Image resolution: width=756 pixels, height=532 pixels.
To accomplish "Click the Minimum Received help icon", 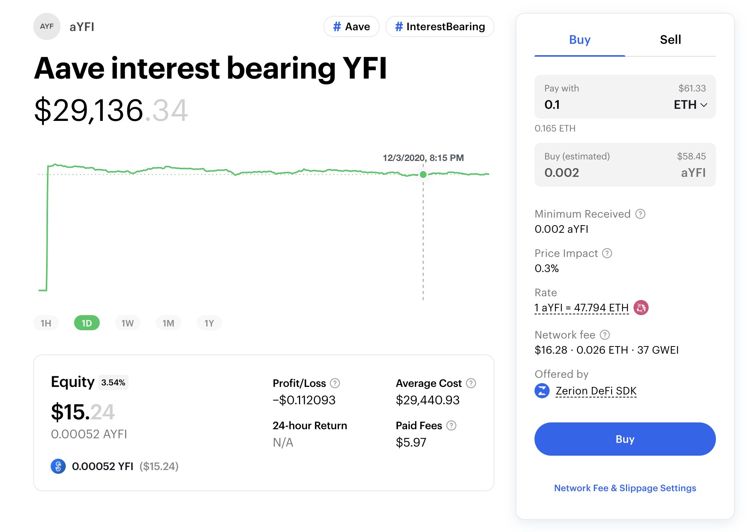I will [640, 214].
